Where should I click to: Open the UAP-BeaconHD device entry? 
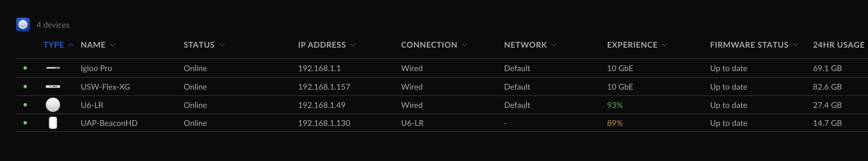click(109, 123)
